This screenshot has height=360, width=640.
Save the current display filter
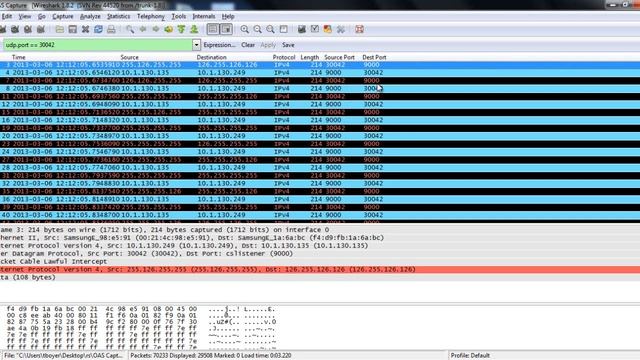tap(288, 45)
